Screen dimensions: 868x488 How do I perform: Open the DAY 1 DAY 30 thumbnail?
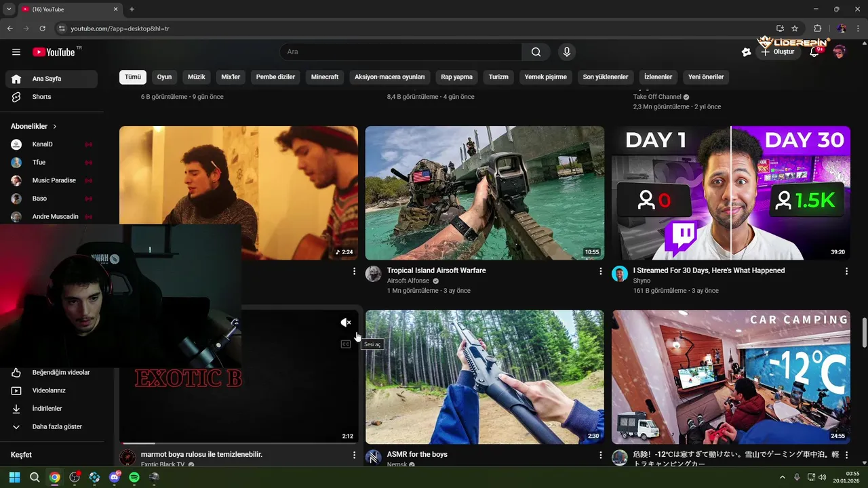731,193
